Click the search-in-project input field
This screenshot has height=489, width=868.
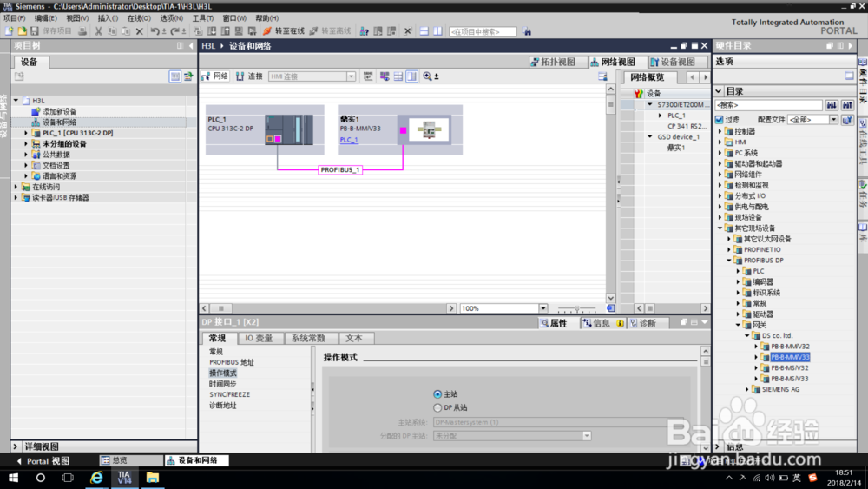click(483, 31)
